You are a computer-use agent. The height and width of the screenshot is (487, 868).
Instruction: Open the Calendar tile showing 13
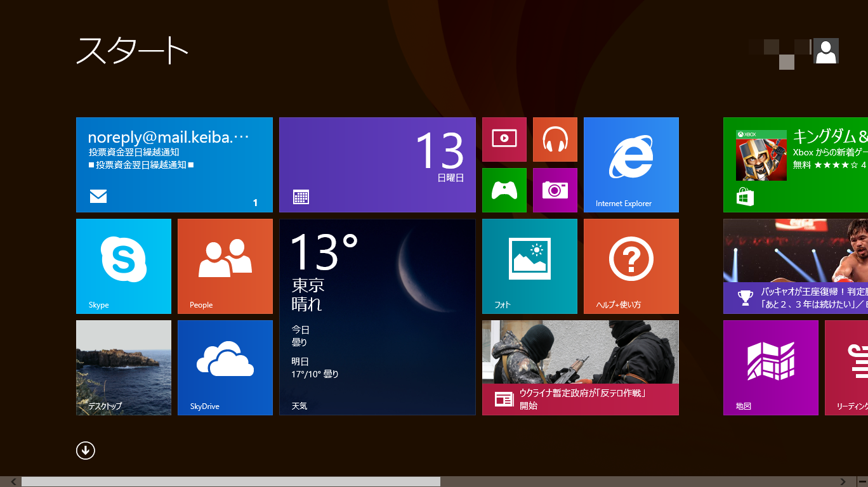click(378, 165)
